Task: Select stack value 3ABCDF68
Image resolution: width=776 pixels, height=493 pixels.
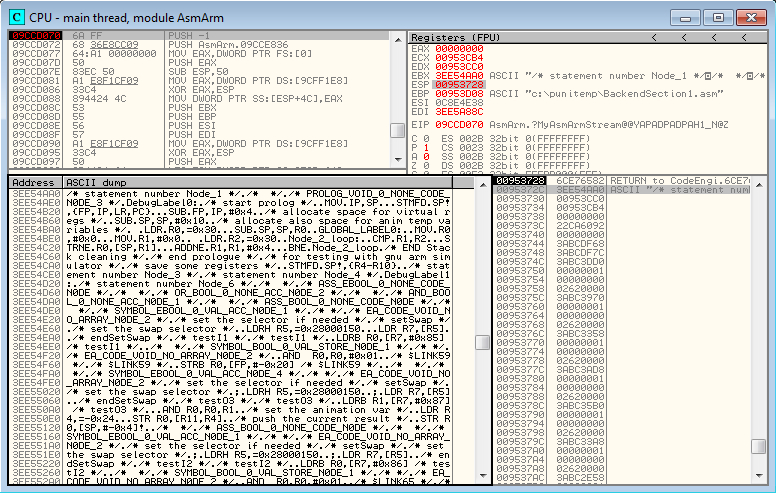Action: coord(580,244)
